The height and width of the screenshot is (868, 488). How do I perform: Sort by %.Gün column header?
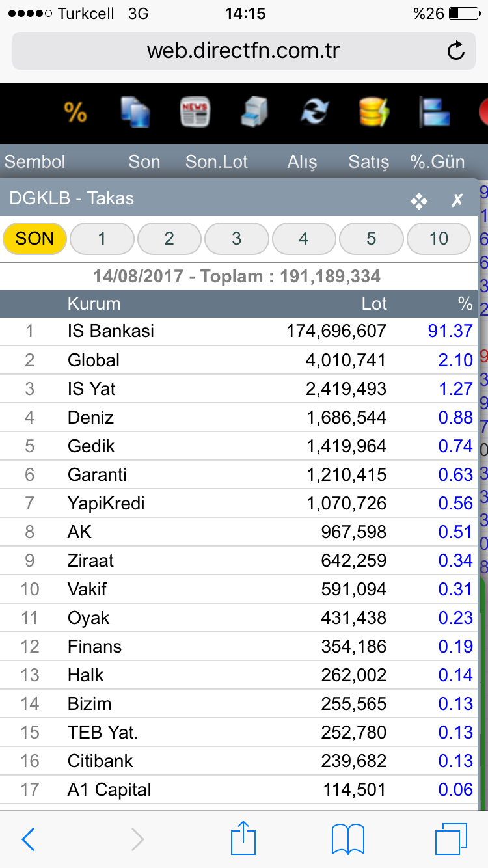[x=437, y=162]
